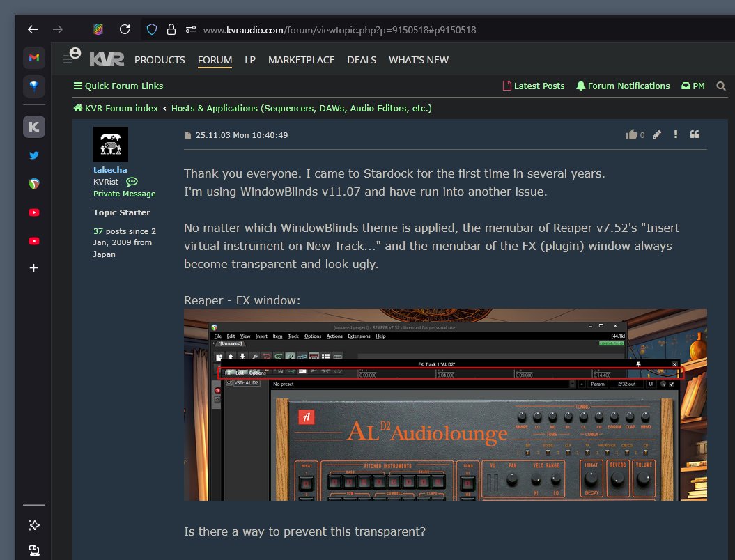Open Gmail from the sidebar
This screenshot has height=560, width=735.
(33, 58)
